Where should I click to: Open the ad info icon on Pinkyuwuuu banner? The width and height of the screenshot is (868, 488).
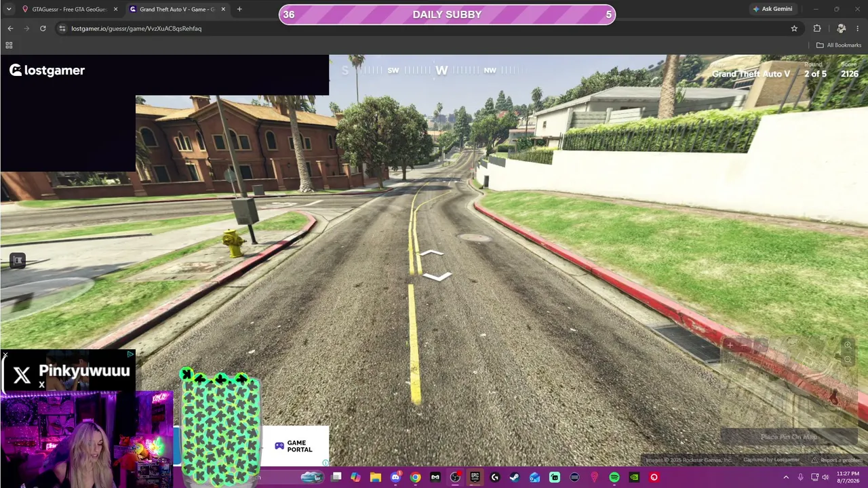point(131,354)
